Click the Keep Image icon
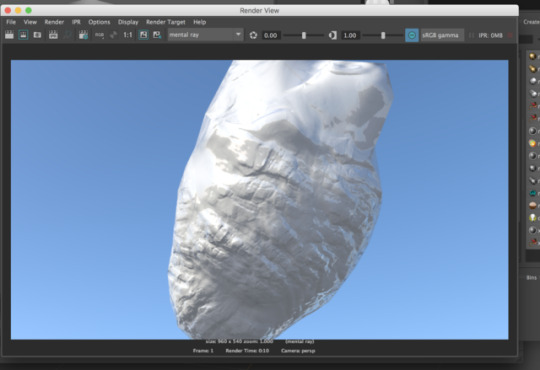Viewport: 540px width, 370px height. [x=143, y=35]
